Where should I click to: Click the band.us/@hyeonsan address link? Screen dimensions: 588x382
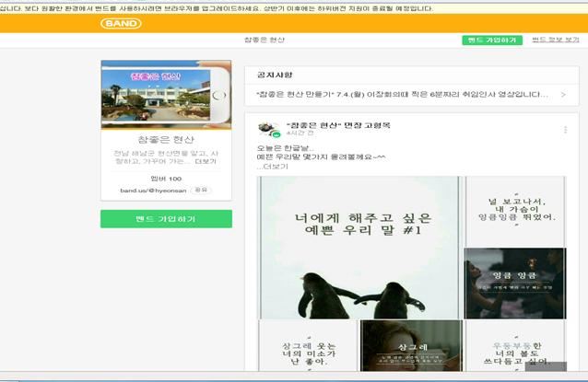coord(153,191)
